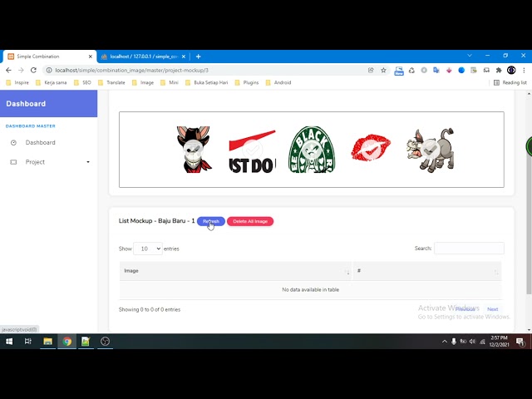The width and height of the screenshot is (532, 399).
Task: Show hidden system tray icons
Action: [444, 342]
